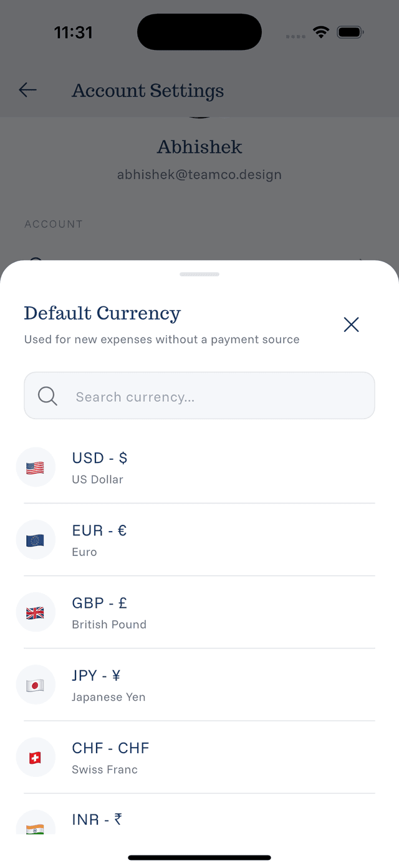Tap the Wi-Fi icon in the status bar
Image resolution: width=399 pixels, height=868 pixels.
(320, 32)
